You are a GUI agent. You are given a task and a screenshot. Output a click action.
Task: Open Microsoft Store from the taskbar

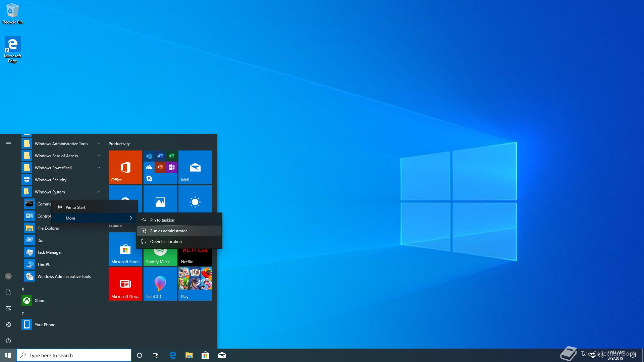[x=205, y=355]
